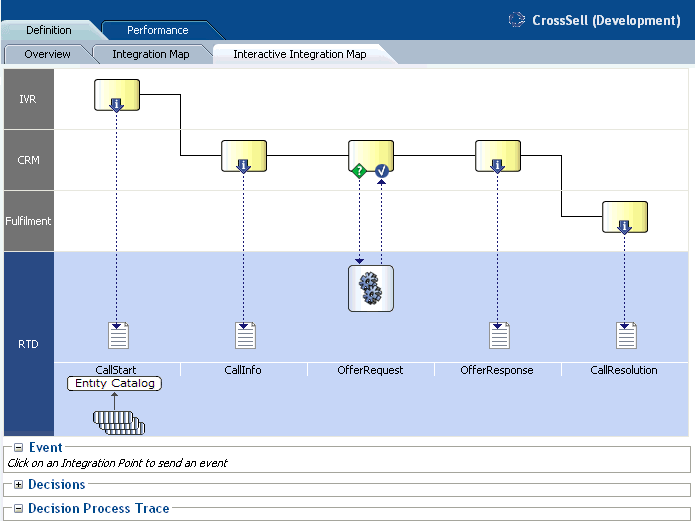Select the Interactive Integration Map subtab

coord(300,54)
